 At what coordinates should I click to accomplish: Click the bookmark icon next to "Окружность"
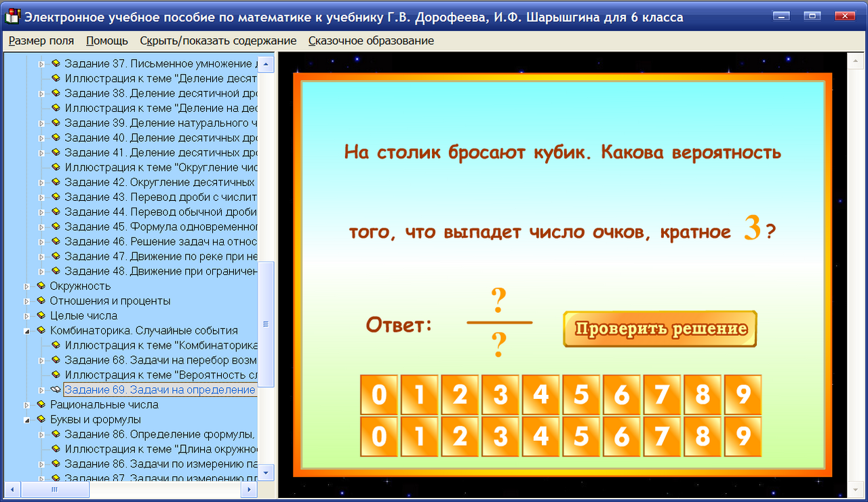41,286
